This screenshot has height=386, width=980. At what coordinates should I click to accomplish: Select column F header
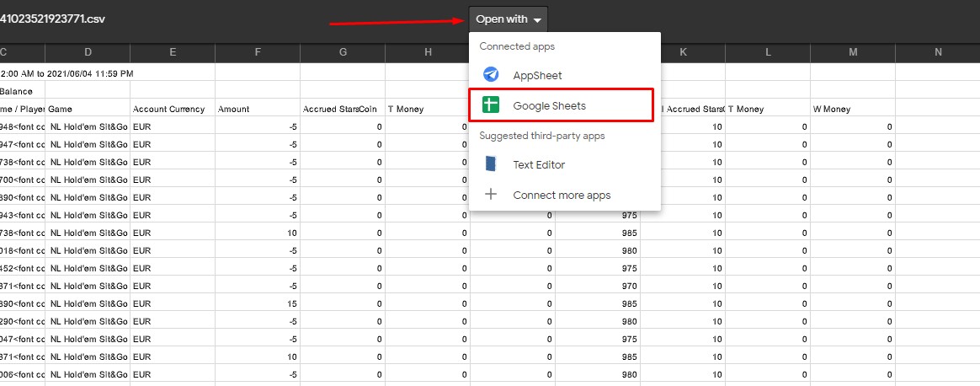pyautogui.click(x=258, y=52)
